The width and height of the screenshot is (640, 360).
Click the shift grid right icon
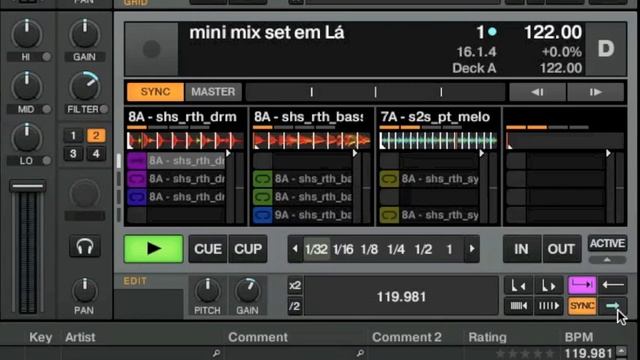point(549,306)
